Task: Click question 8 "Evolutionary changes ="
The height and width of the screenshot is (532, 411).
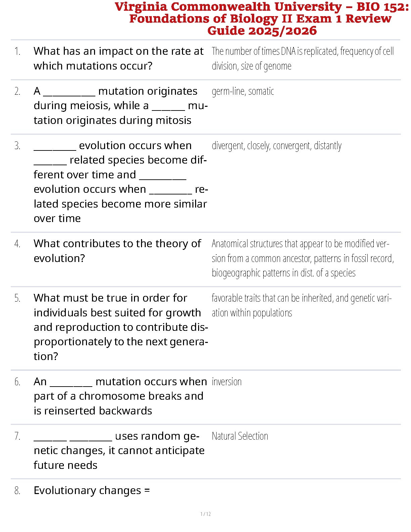Action: click(x=92, y=490)
